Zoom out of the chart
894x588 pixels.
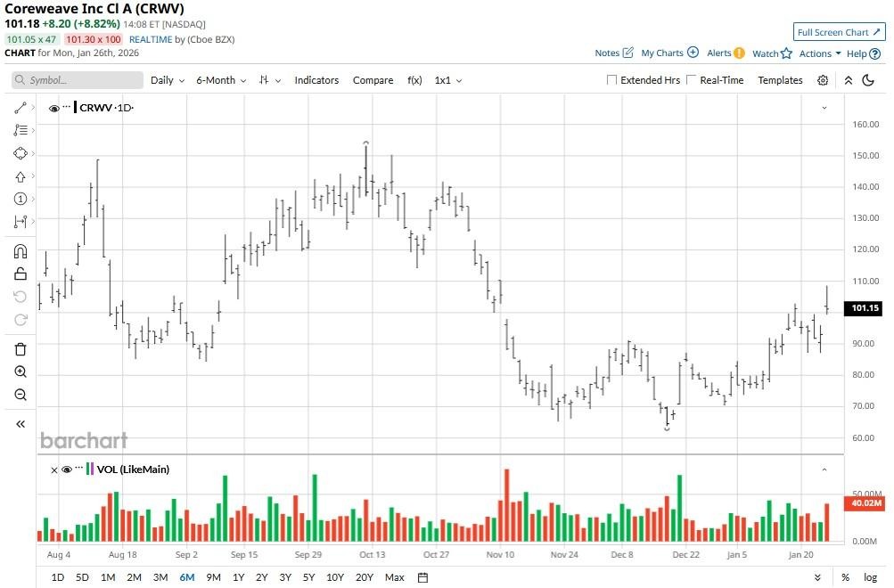(x=20, y=395)
